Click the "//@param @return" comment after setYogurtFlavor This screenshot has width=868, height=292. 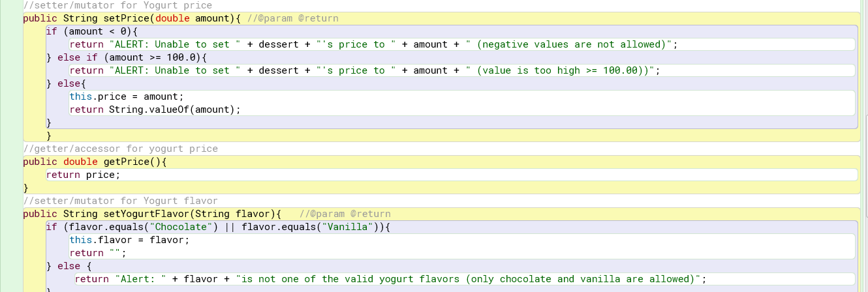click(x=345, y=214)
